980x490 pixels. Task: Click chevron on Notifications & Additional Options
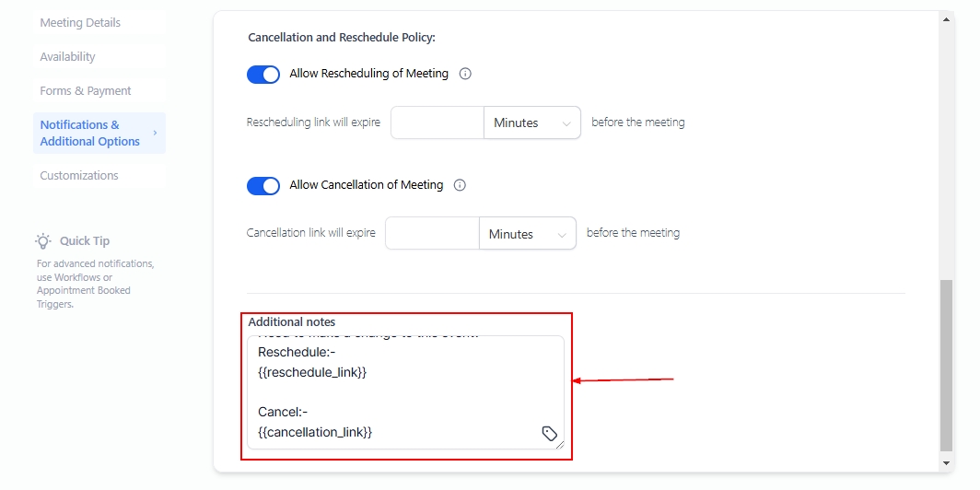(x=155, y=134)
